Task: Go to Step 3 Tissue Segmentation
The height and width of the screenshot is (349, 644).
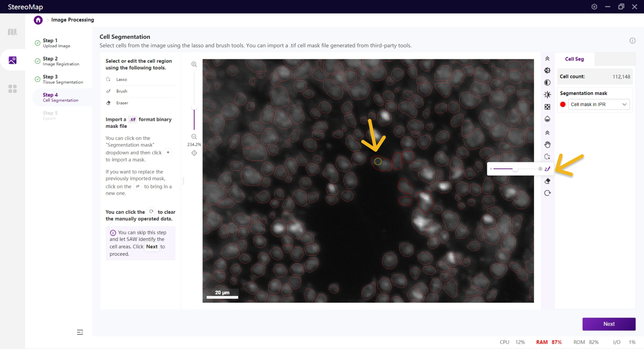Action: click(63, 79)
